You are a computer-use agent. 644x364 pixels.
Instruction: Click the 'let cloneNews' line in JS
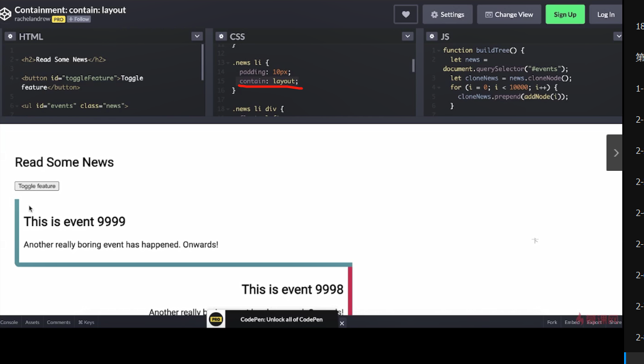tap(511, 78)
